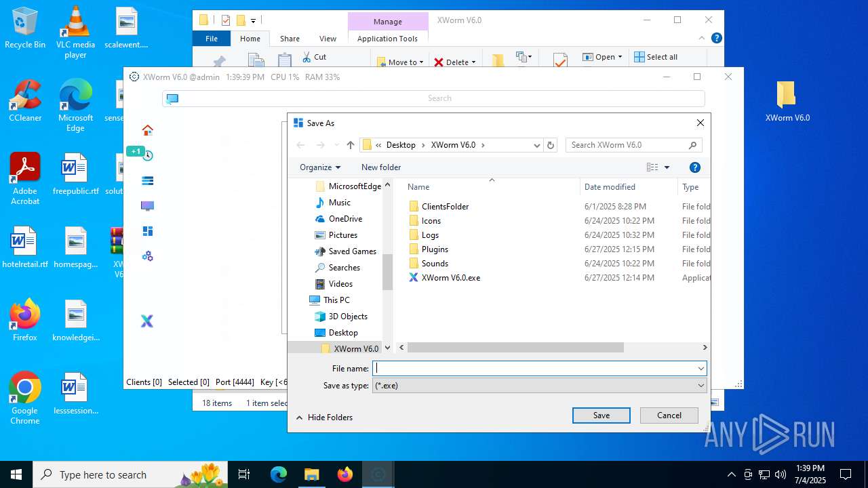Image resolution: width=868 pixels, height=488 pixels.
Task: Select the XWorm V6.0.exe file icon
Action: (414, 278)
